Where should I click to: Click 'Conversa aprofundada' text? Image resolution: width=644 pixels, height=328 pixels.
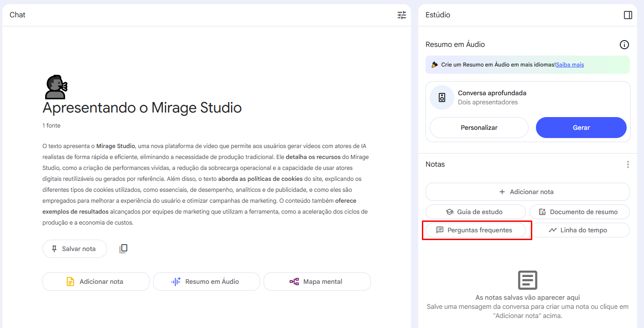tap(492, 93)
